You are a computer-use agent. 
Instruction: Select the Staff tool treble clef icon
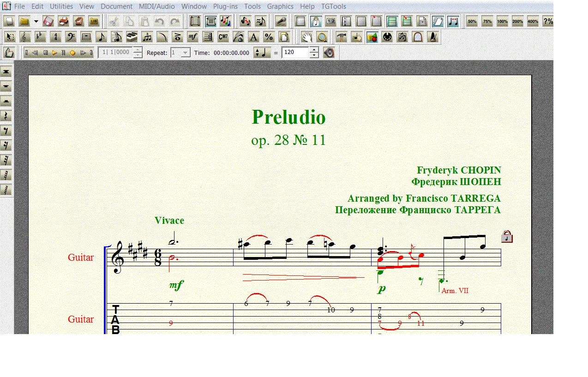[25, 37]
